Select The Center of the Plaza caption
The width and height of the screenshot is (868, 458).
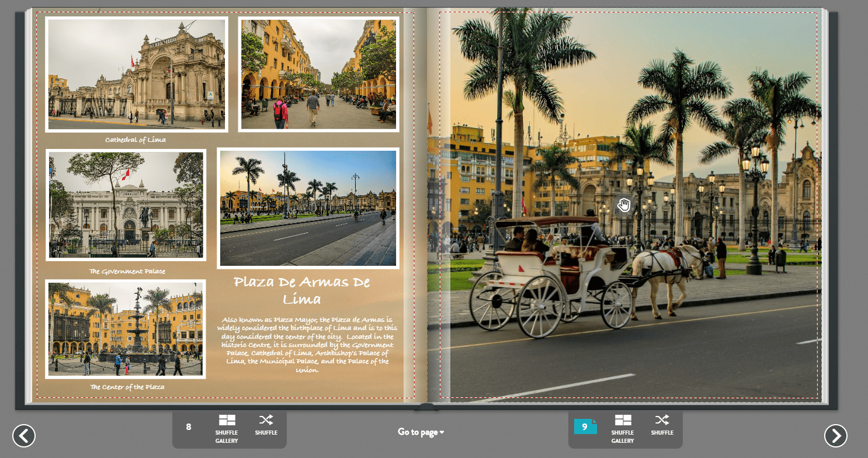(127, 387)
